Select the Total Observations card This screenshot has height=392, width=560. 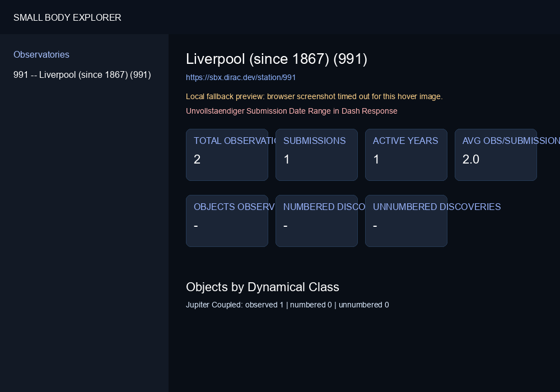click(x=227, y=155)
